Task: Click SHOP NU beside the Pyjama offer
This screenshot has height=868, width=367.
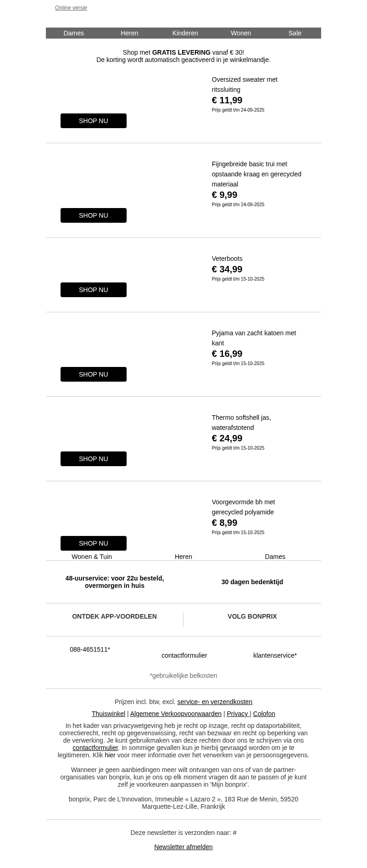Action: 94,374
